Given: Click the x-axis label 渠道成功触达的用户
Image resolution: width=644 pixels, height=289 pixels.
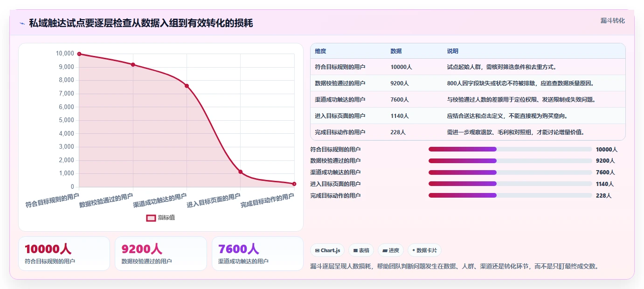Looking at the screenshot, I should click(x=160, y=200).
